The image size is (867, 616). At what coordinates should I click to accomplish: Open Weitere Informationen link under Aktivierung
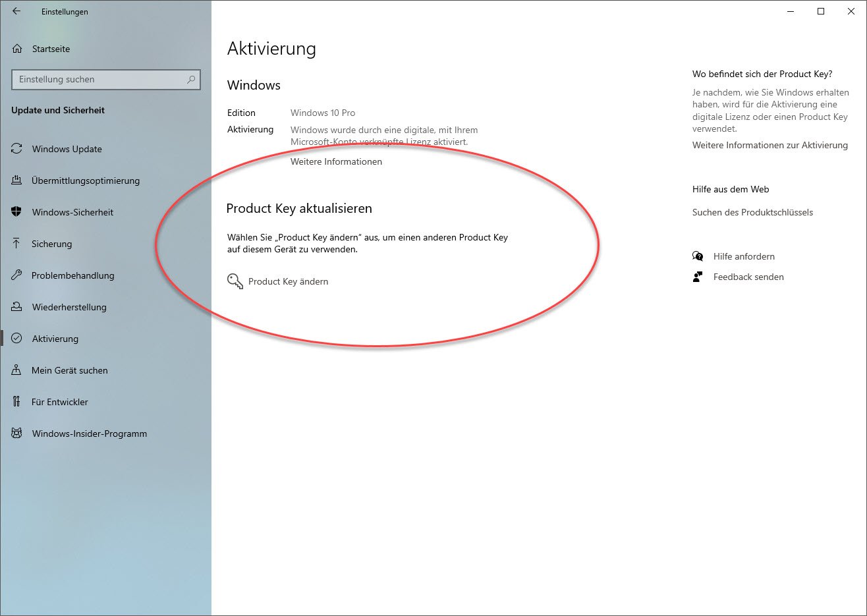336,161
